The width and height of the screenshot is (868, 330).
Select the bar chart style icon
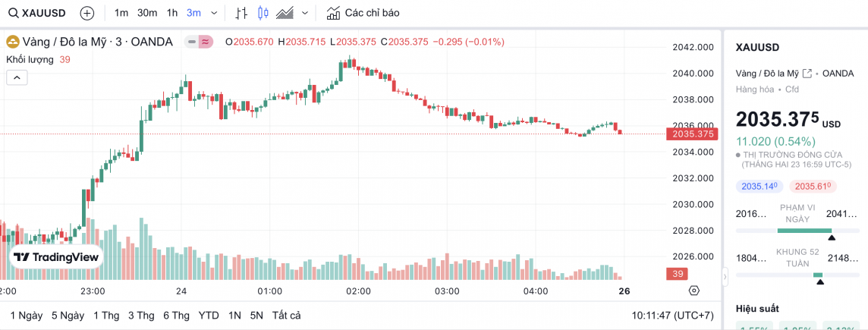pos(241,13)
